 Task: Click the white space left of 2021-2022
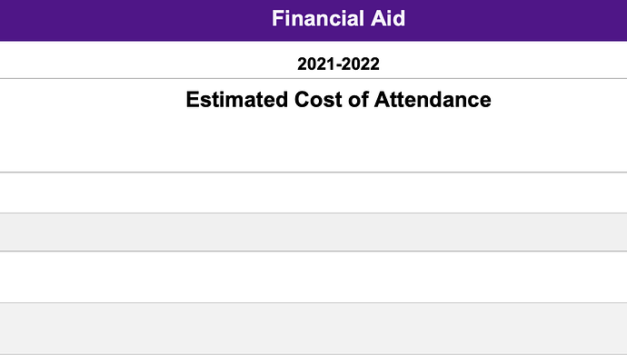coord(149,60)
